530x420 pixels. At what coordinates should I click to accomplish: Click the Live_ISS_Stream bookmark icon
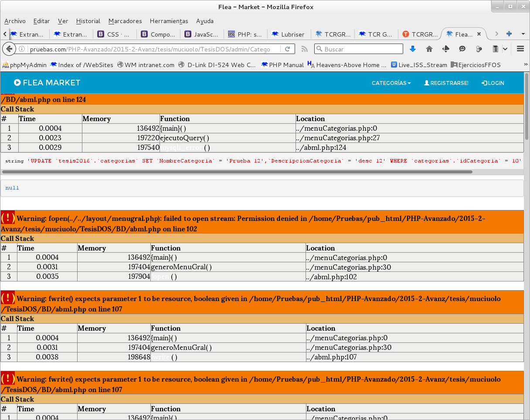coord(394,65)
